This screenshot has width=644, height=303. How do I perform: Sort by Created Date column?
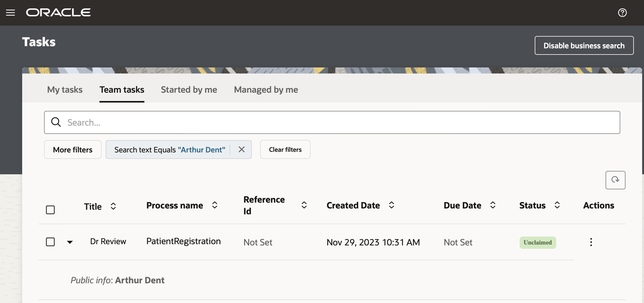click(x=392, y=205)
